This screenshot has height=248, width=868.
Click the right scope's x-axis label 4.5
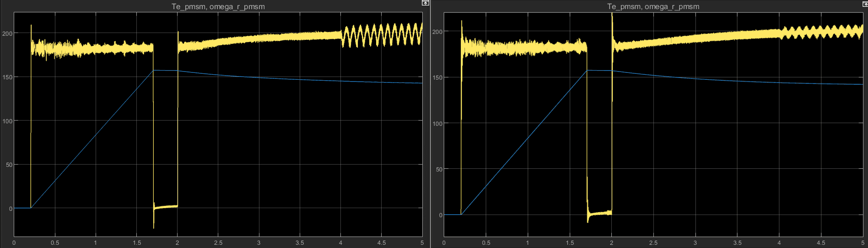[x=821, y=242]
